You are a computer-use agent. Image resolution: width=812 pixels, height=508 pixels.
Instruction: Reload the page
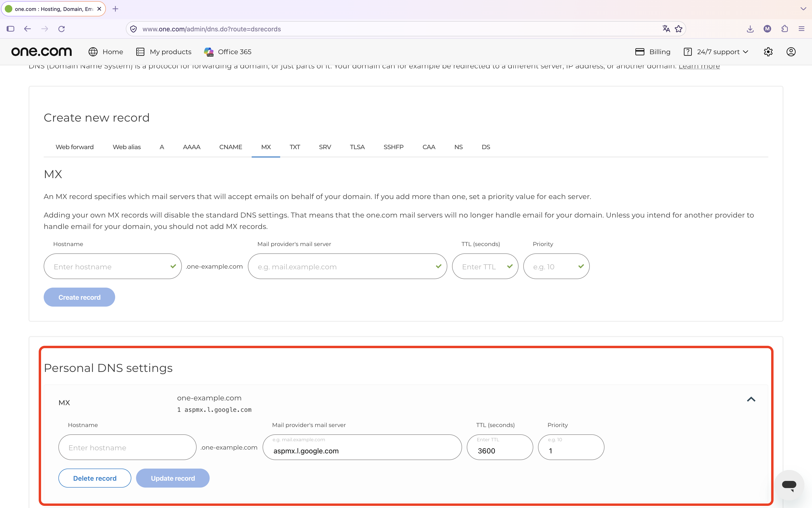point(61,29)
